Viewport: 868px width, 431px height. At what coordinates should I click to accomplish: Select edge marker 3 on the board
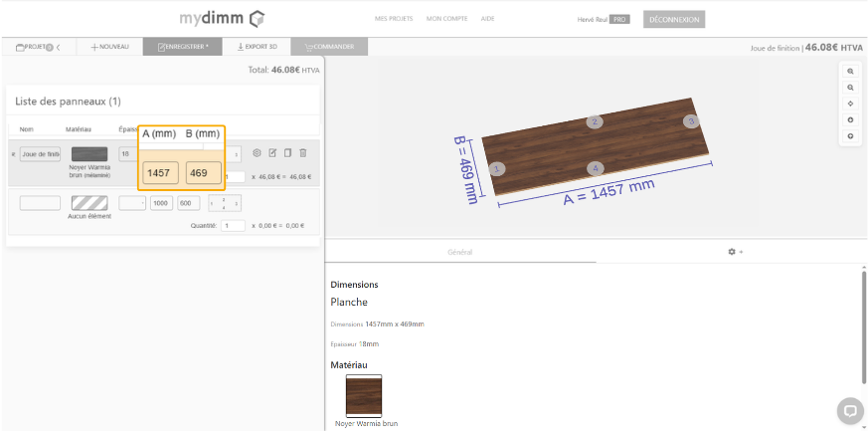691,120
